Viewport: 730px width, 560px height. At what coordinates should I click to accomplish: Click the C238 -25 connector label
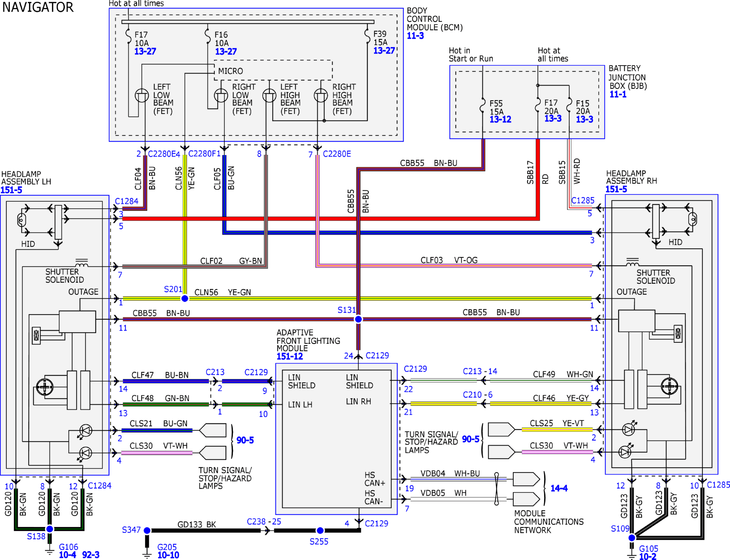coord(264,522)
